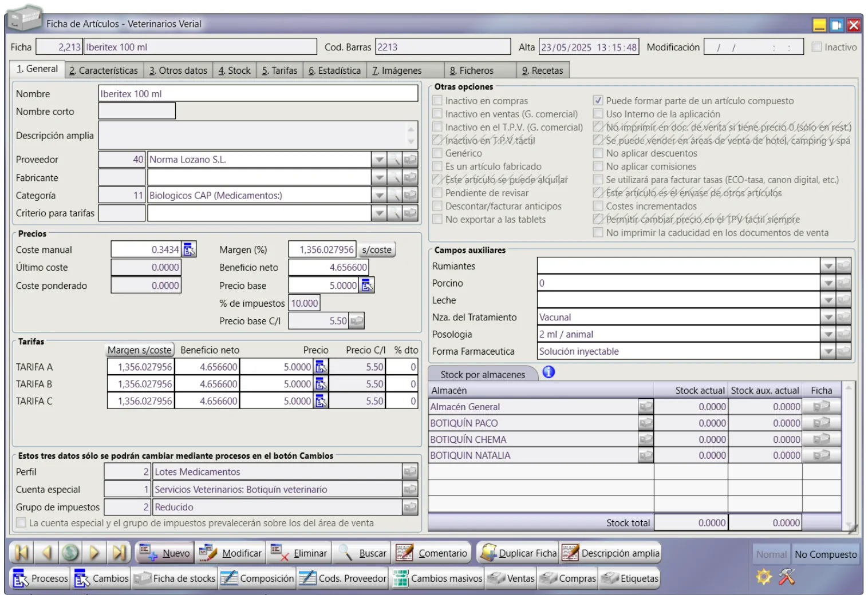This screenshot has width=868, height=595.
Task: Toggle the No aplicar descuentos checkbox
Action: [x=598, y=153]
